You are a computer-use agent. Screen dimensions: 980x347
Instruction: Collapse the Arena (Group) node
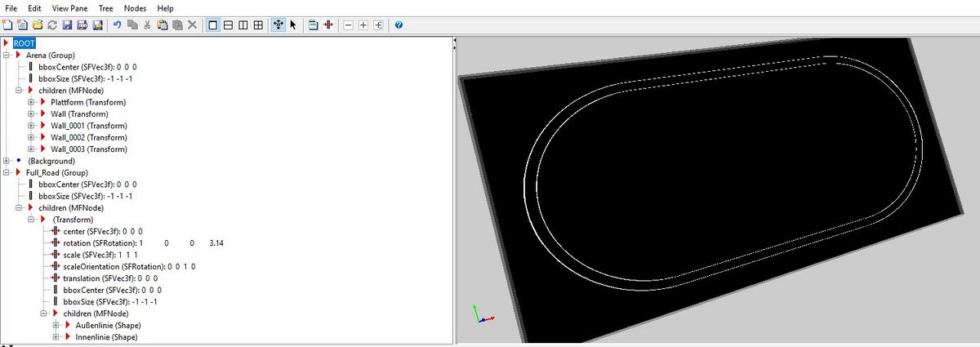pos(7,55)
